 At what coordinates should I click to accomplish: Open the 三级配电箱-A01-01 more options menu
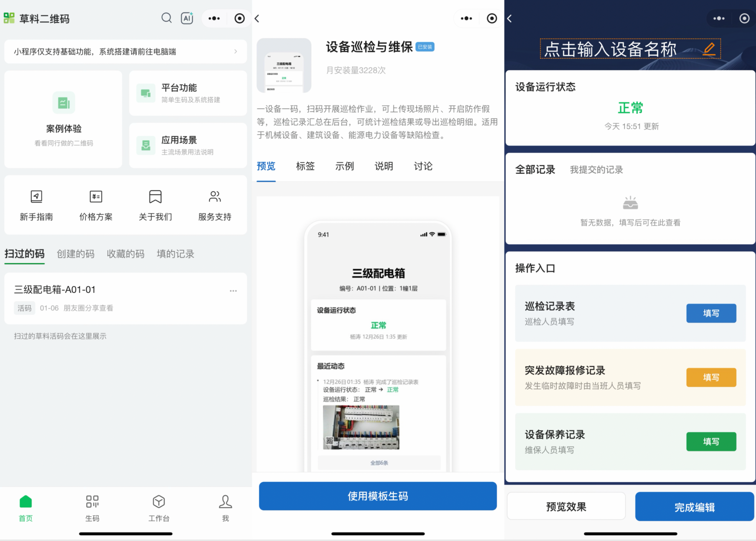coord(233,291)
